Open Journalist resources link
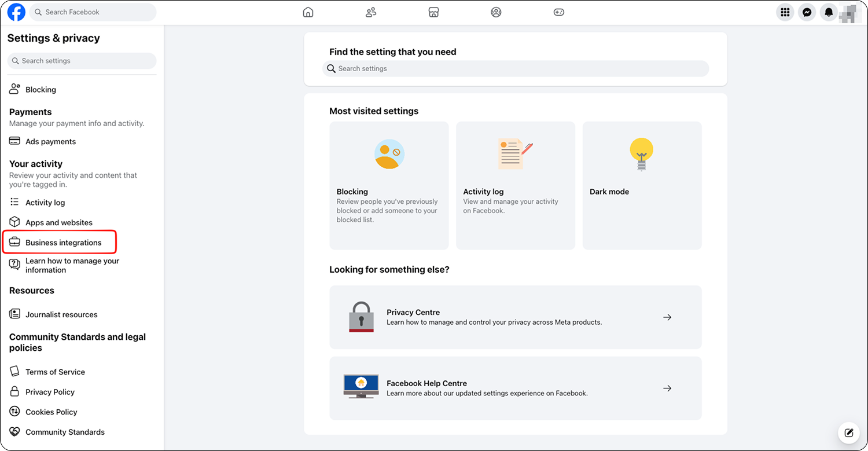868x451 pixels. pos(61,315)
